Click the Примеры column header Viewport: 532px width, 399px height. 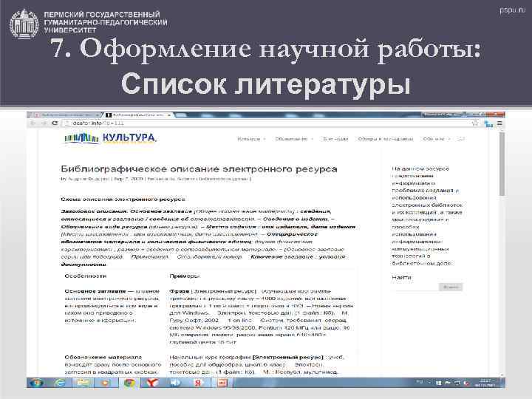point(184,276)
